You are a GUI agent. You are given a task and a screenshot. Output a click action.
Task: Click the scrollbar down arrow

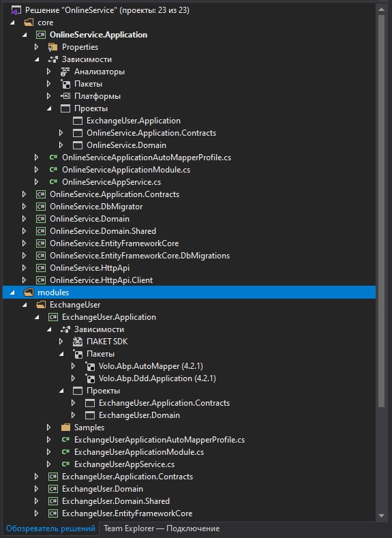point(381,515)
